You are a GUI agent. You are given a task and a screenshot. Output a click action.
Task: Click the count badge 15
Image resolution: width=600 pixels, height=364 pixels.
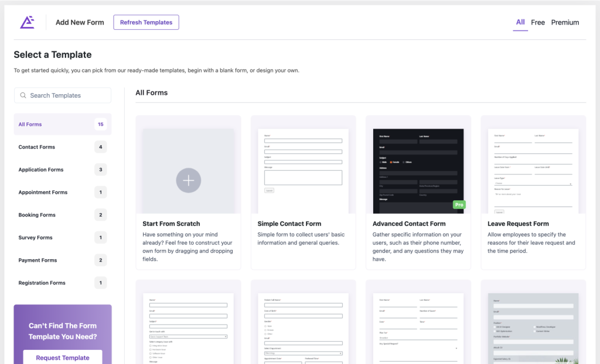(x=101, y=124)
